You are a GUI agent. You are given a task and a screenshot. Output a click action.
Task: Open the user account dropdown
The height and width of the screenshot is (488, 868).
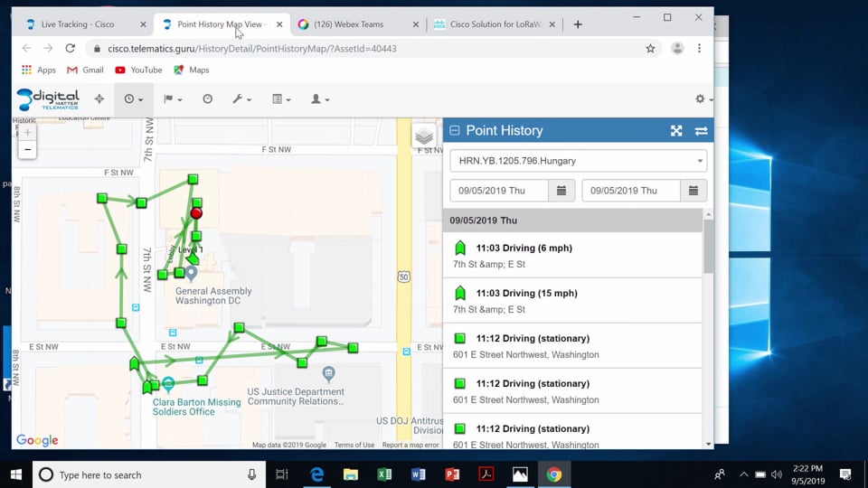[x=319, y=99]
